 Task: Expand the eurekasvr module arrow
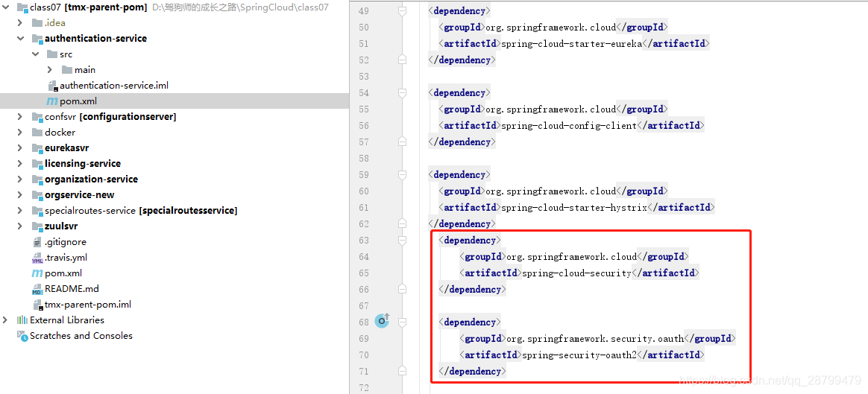(x=20, y=148)
